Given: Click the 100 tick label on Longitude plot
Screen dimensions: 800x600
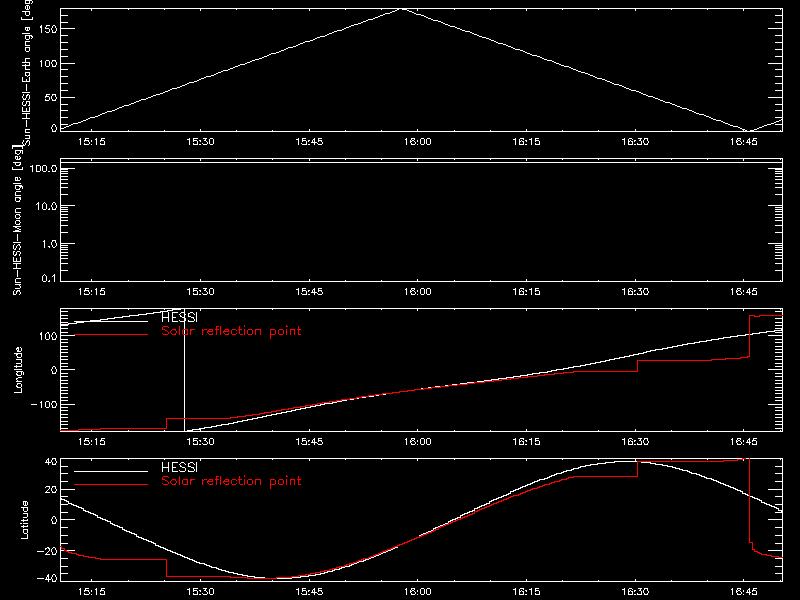Looking at the screenshot, I should tap(48, 336).
